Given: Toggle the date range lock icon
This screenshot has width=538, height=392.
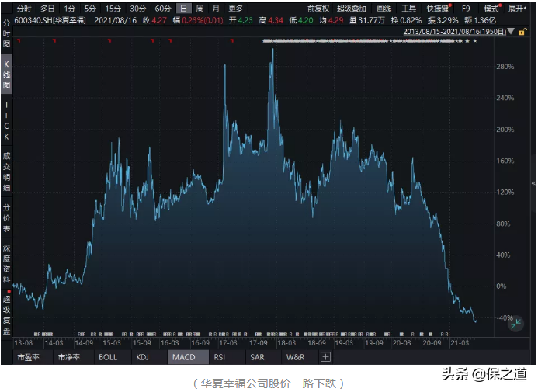Looking at the screenshot, I should (x=522, y=32).
